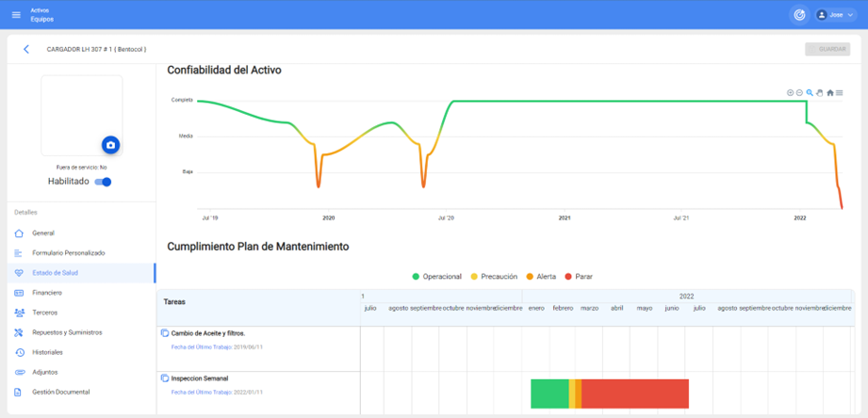868x418 pixels.
Task: Toggle the Habilitado switch
Action: pos(103,182)
